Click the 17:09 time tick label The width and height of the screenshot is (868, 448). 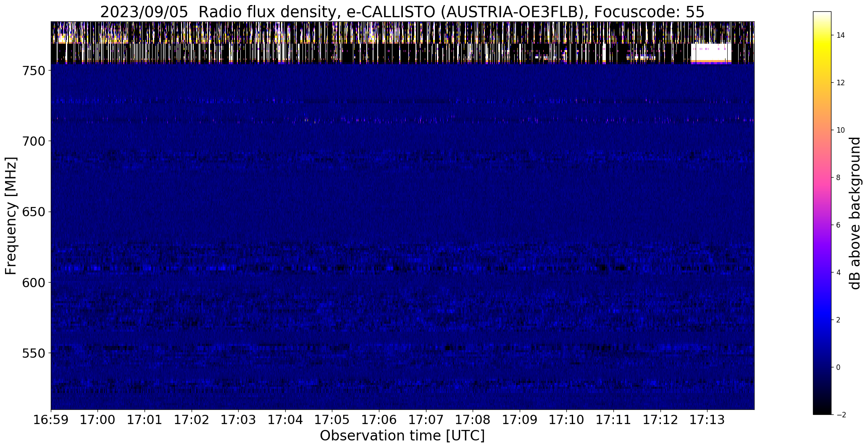click(520, 420)
